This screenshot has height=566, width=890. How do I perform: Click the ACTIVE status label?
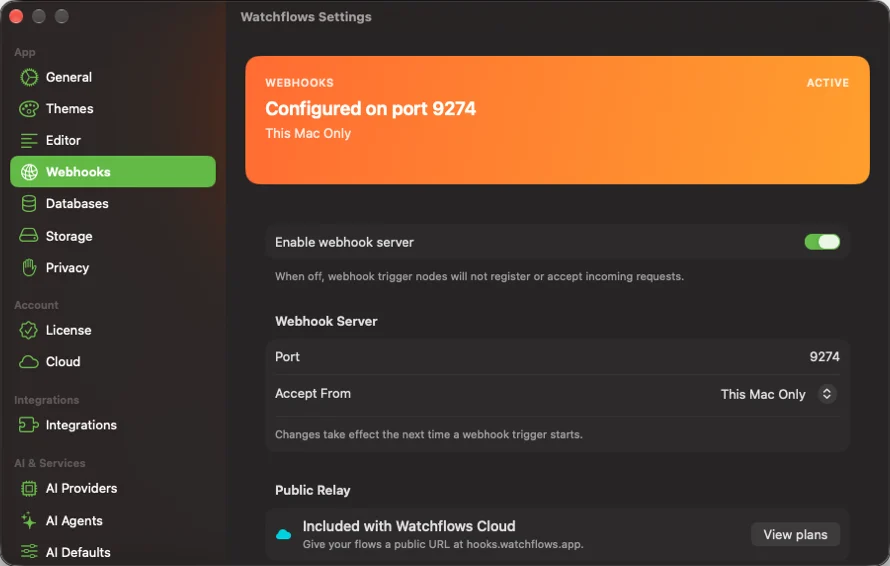[x=828, y=83]
